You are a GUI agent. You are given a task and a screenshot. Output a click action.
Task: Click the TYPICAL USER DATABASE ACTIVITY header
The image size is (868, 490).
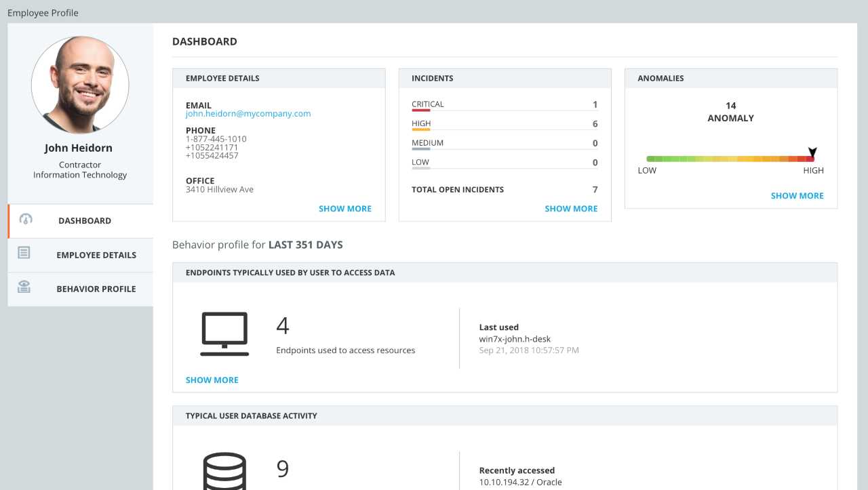505,415
